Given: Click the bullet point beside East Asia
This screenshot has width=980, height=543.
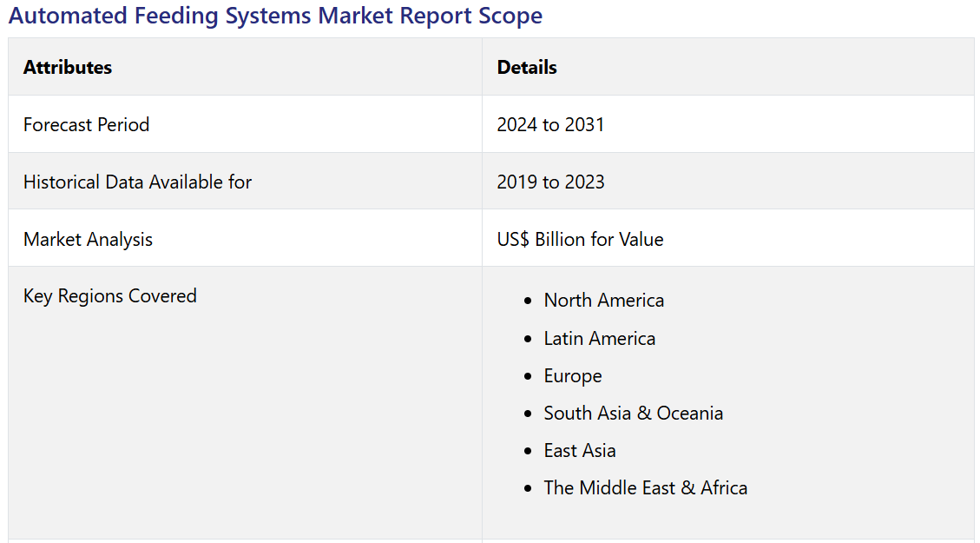Looking at the screenshot, I should pos(528,451).
